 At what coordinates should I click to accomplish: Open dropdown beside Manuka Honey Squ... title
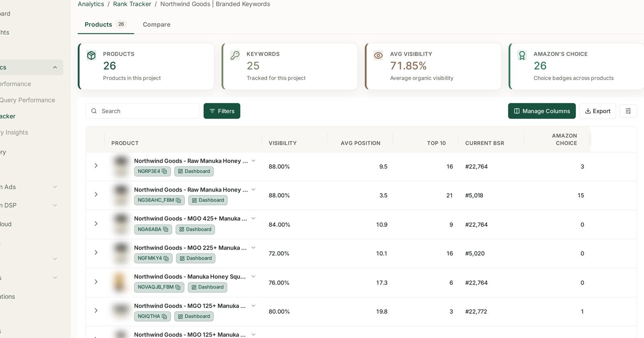[x=254, y=276]
